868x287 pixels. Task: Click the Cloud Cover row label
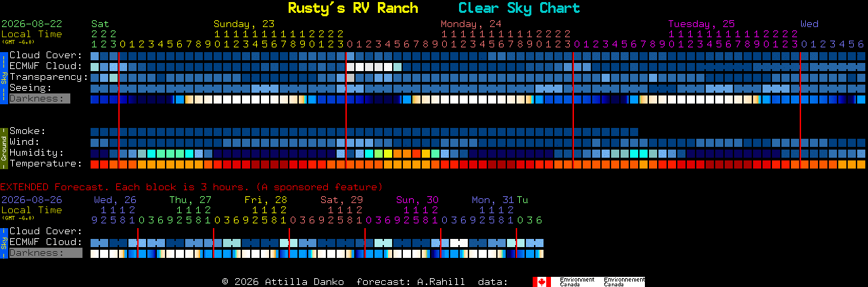point(45,56)
